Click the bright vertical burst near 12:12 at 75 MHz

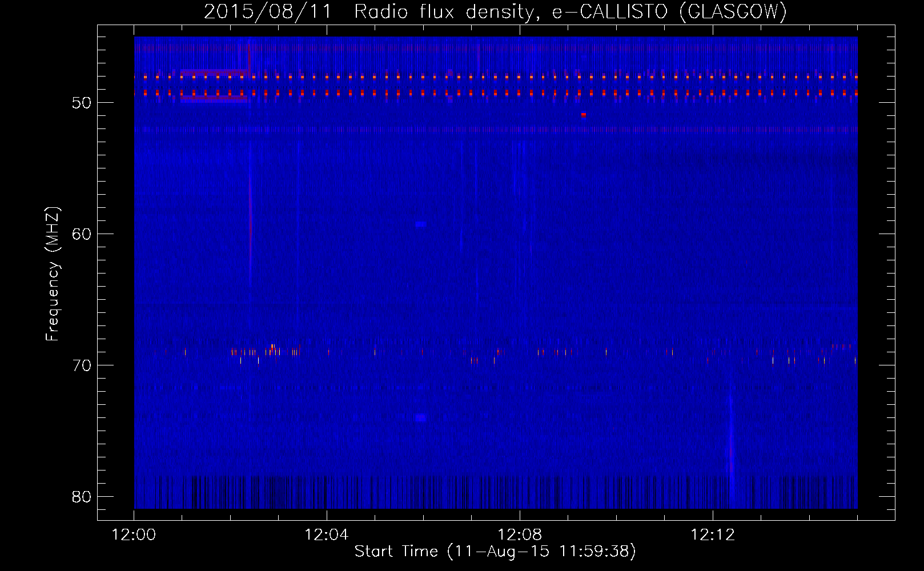pyautogui.click(x=730, y=445)
